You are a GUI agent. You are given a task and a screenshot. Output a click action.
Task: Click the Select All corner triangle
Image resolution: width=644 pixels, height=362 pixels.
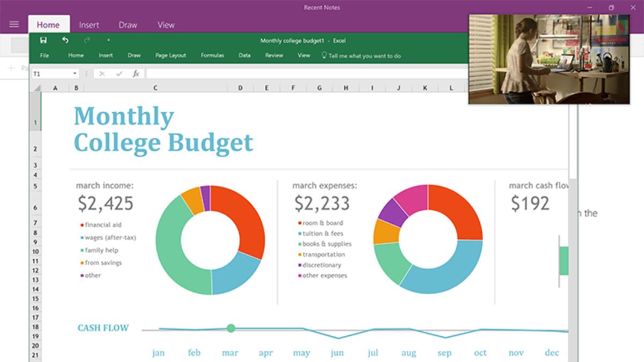tap(36, 88)
